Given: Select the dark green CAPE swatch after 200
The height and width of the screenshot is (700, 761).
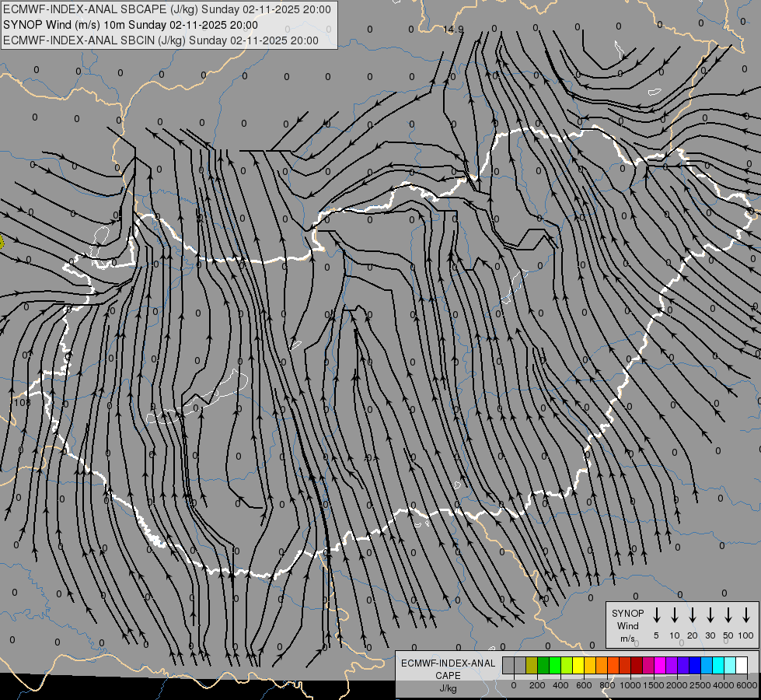Looking at the screenshot, I should tap(543, 665).
